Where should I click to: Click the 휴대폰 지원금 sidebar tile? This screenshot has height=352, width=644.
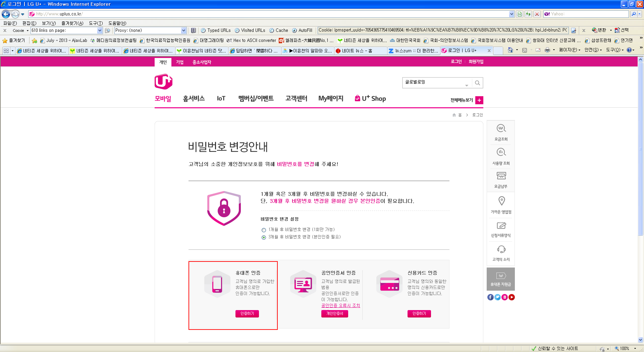pyautogui.click(x=501, y=279)
